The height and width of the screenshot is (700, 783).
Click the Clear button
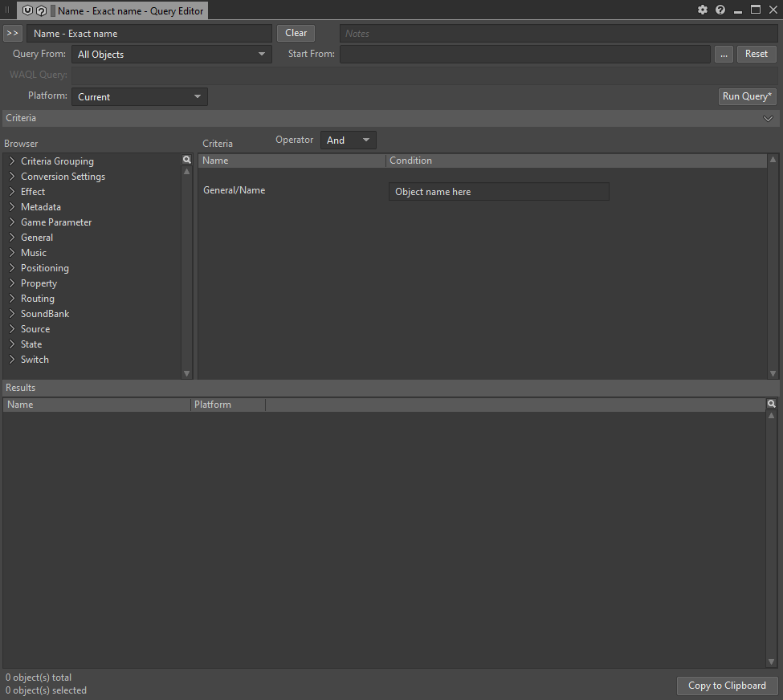click(x=296, y=33)
